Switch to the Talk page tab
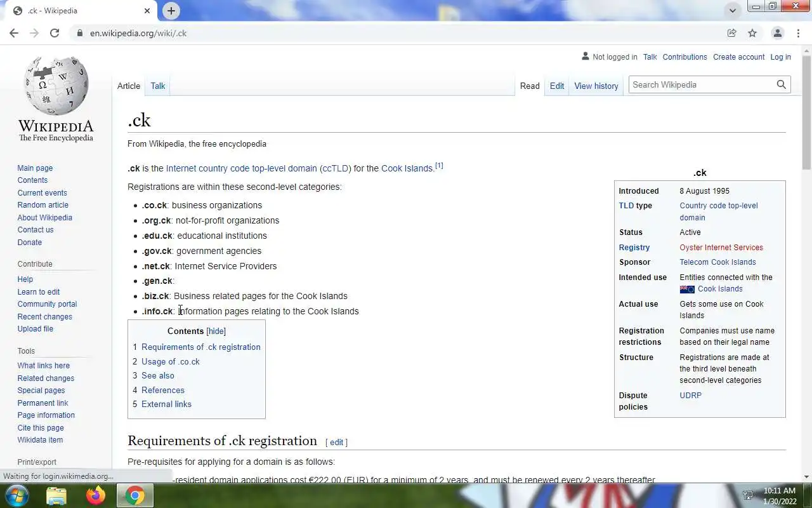 pyautogui.click(x=158, y=86)
